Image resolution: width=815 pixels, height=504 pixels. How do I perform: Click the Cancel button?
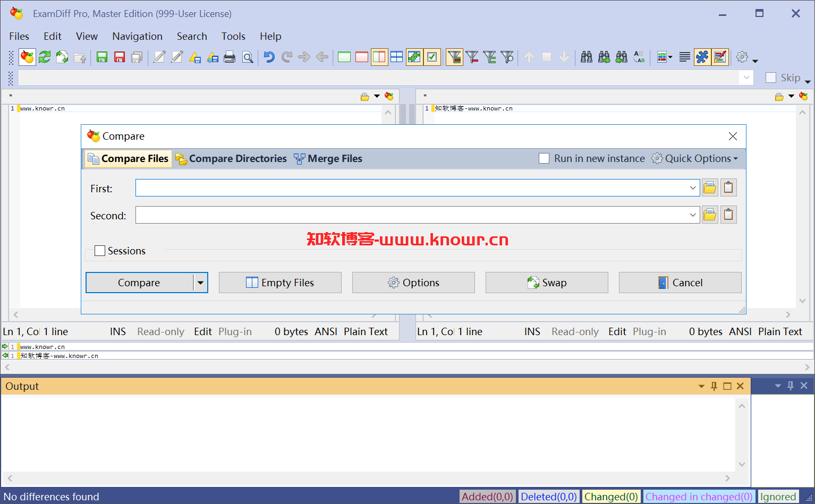(680, 283)
